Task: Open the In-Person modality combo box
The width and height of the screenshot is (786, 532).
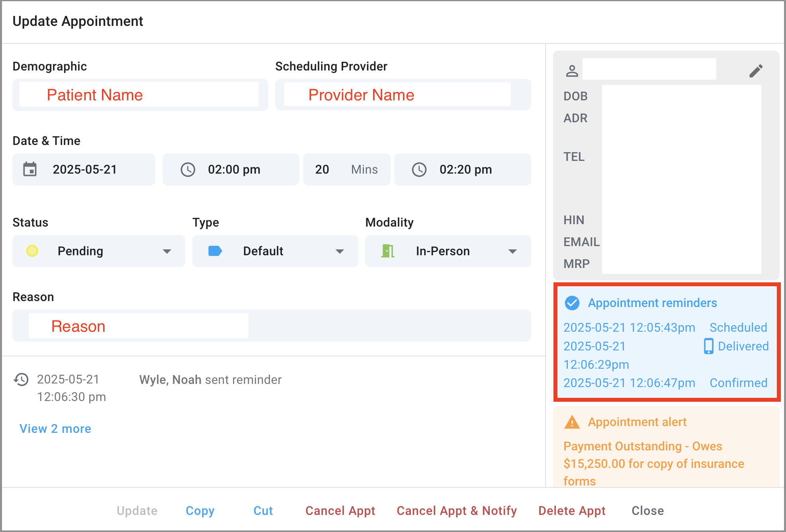Action: [448, 251]
